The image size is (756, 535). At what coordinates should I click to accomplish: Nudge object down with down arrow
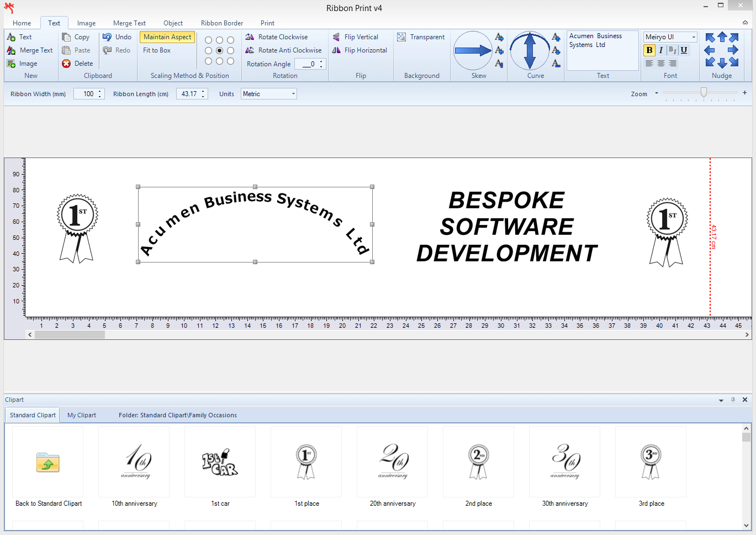[722, 63]
